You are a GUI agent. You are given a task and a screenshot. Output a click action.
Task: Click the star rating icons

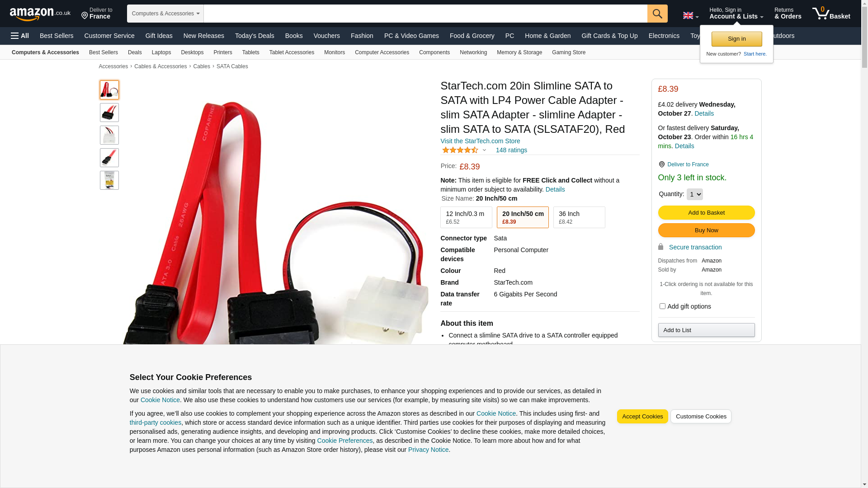(x=460, y=150)
